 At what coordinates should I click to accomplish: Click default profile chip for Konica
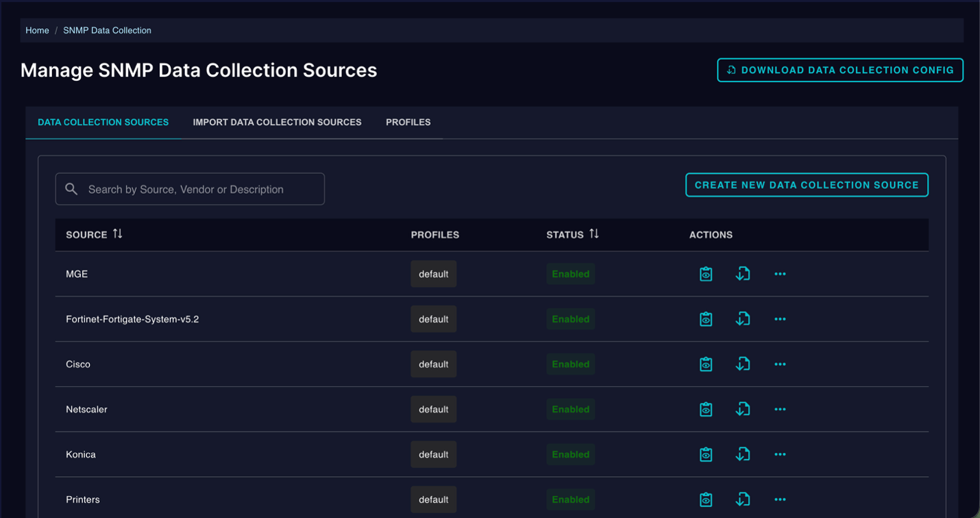434,455
